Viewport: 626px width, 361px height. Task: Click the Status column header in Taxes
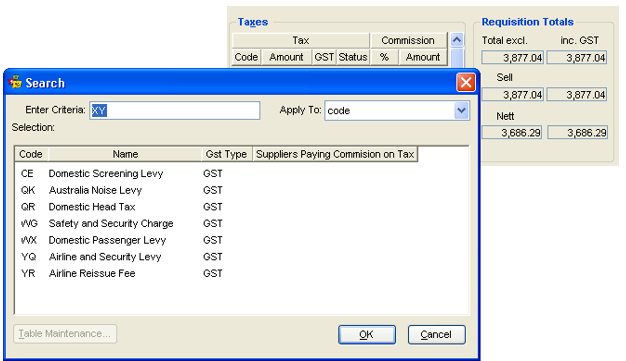pos(353,57)
